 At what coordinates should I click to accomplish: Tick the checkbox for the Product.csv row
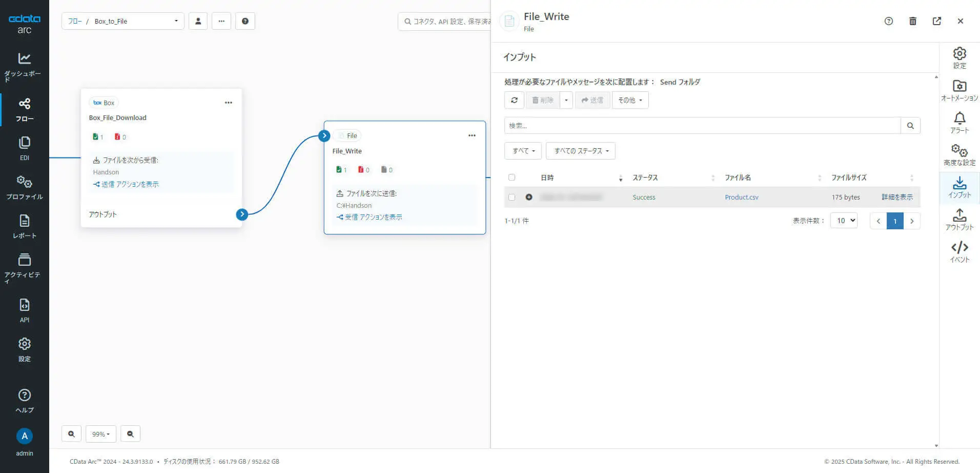[512, 197]
